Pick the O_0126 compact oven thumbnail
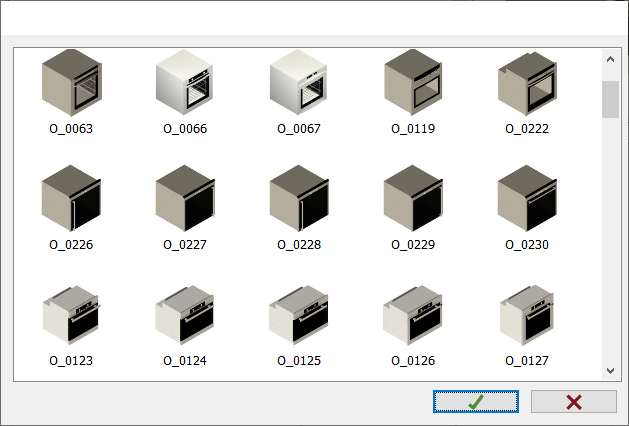Screen dimensions: 629x426 pos(413,315)
